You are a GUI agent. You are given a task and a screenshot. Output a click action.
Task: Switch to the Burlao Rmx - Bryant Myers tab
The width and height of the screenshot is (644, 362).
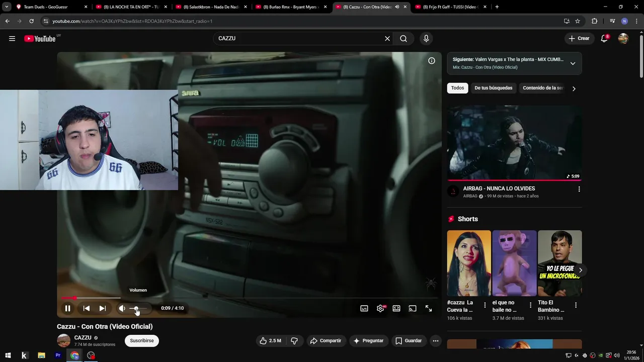point(291,7)
